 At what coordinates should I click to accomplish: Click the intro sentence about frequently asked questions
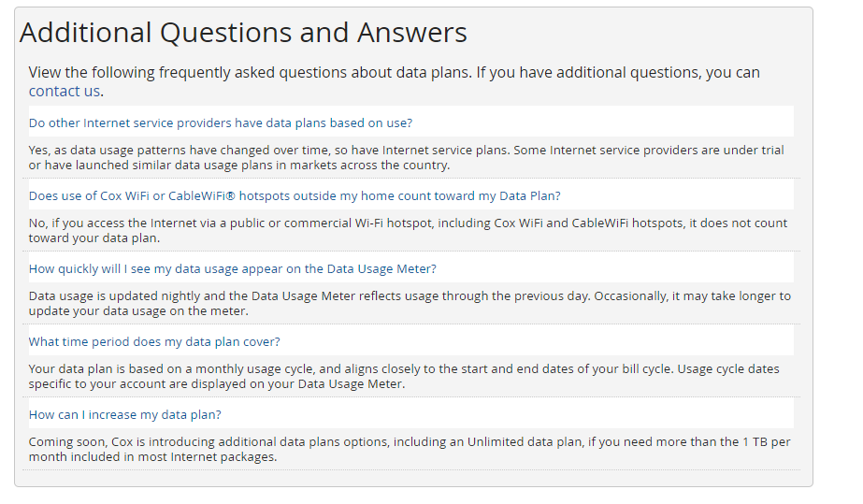[393, 73]
